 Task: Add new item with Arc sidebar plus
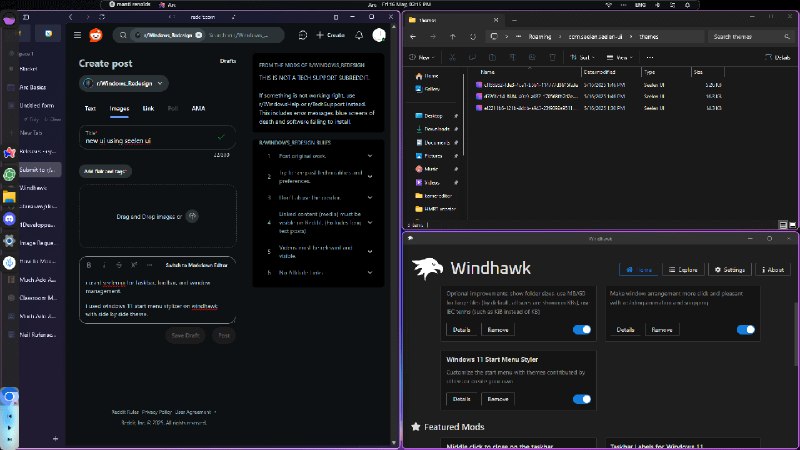coord(55,438)
